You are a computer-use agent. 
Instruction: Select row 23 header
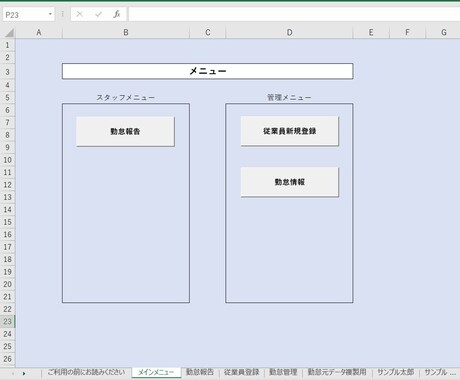[x=8, y=321]
